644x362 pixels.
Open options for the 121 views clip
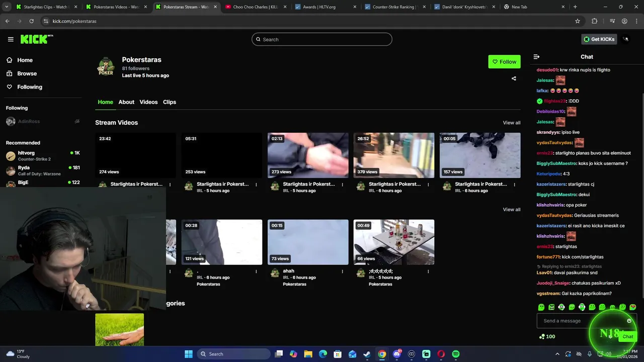(256, 271)
